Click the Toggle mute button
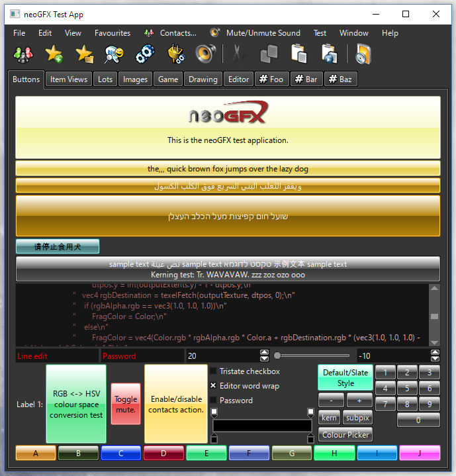This screenshot has width=456, height=476. (126, 404)
